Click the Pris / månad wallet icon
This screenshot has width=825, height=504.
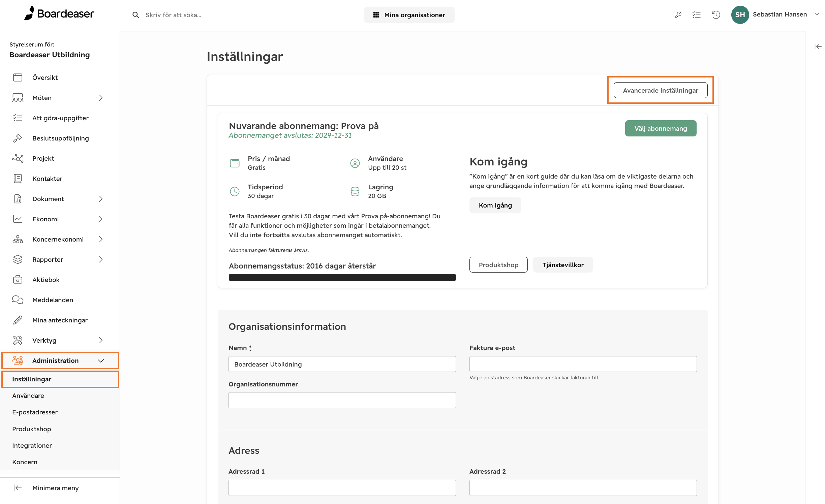235,163
